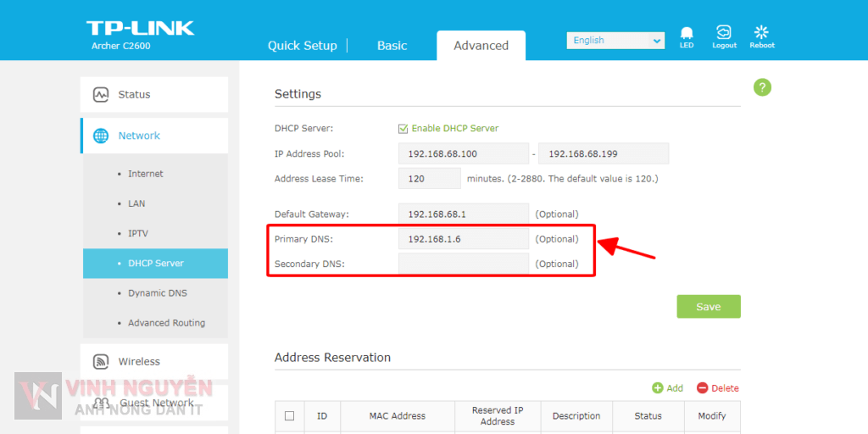The width and height of the screenshot is (868, 434).
Task: Click the Reboot icon
Action: click(x=761, y=34)
